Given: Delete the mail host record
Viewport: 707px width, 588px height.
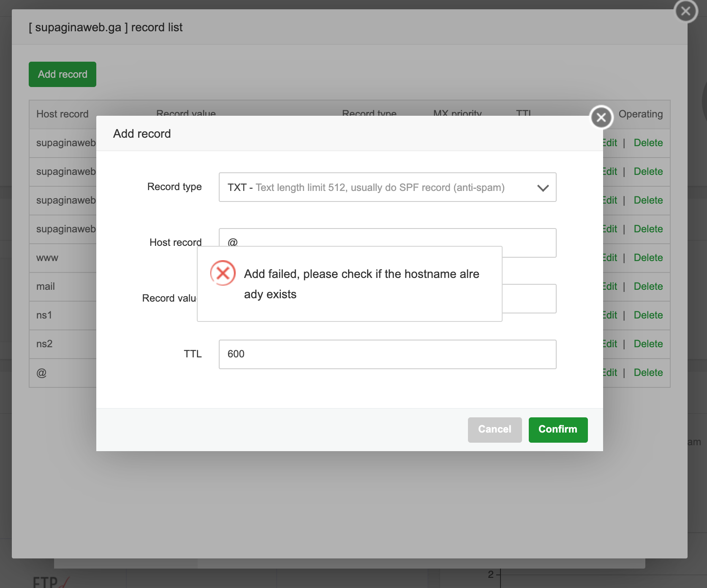Looking at the screenshot, I should [x=648, y=286].
